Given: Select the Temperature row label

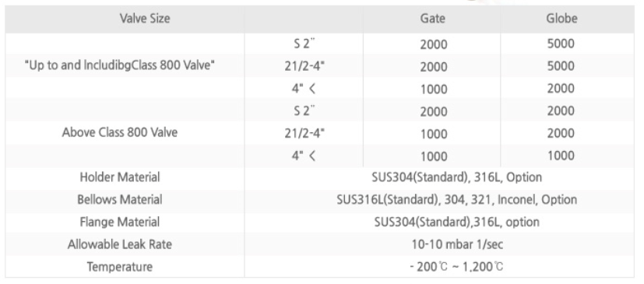Looking at the screenshot, I should pyautogui.click(x=120, y=267).
